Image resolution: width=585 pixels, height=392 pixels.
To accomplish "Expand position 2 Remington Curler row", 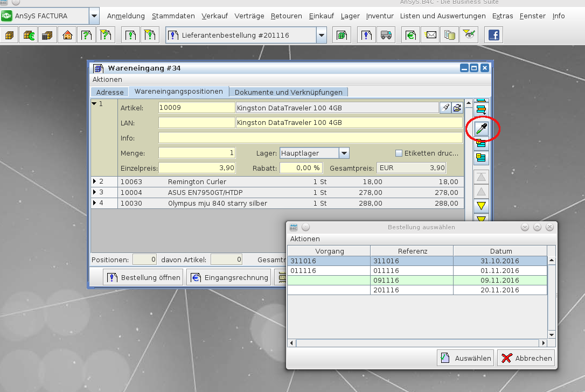I will pos(95,182).
